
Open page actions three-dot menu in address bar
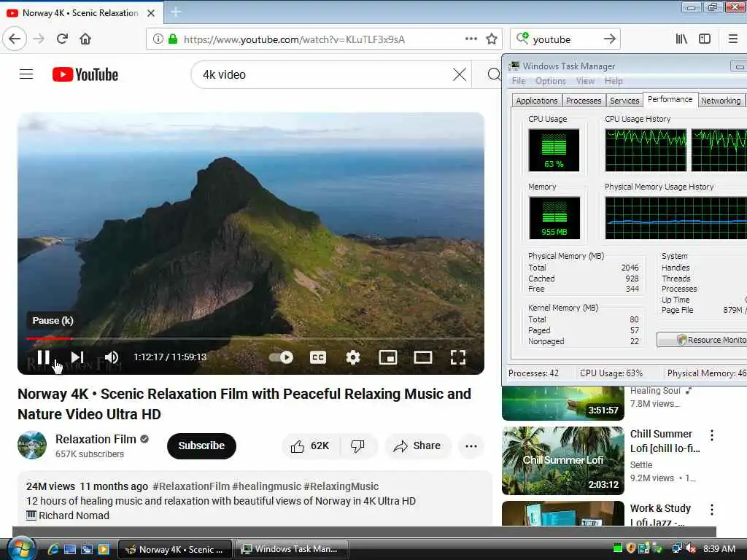pyautogui.click(x=471, y=39)
